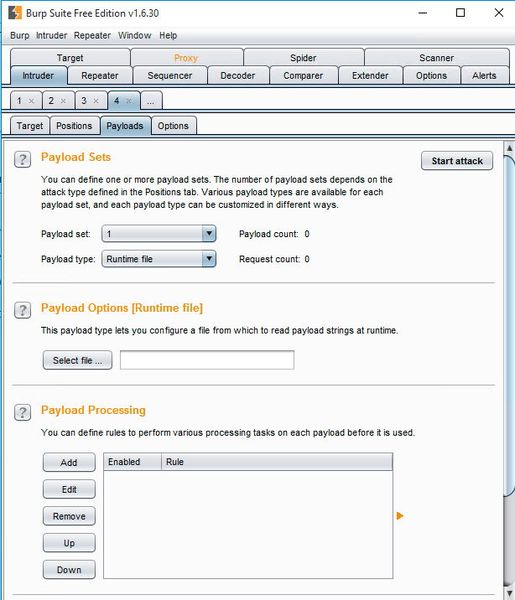Switch to the Positions tab
Image resolution: width=515 pixels, height=600 pixels.
[74, 126]
